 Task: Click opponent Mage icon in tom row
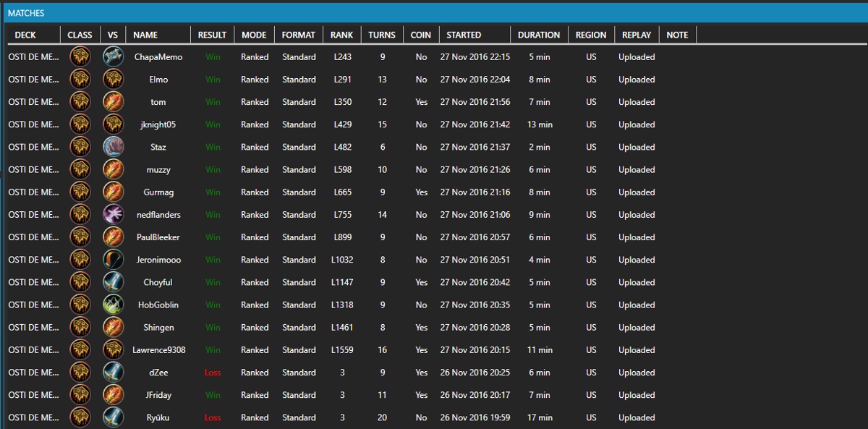pyautogui.click(x=114, y=102)
